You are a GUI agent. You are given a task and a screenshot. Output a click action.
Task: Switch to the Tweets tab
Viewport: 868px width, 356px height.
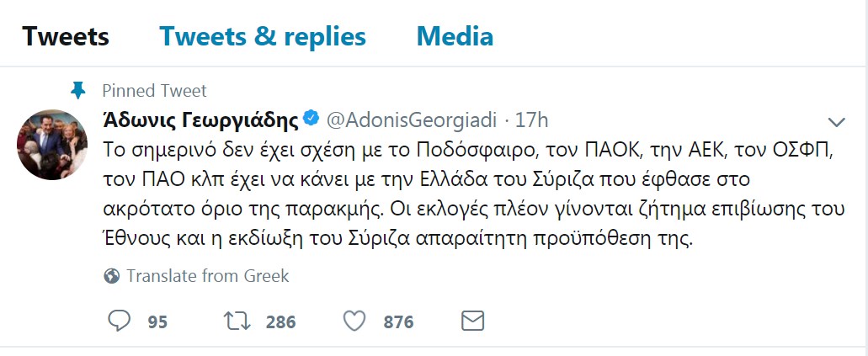coord(66,37)
